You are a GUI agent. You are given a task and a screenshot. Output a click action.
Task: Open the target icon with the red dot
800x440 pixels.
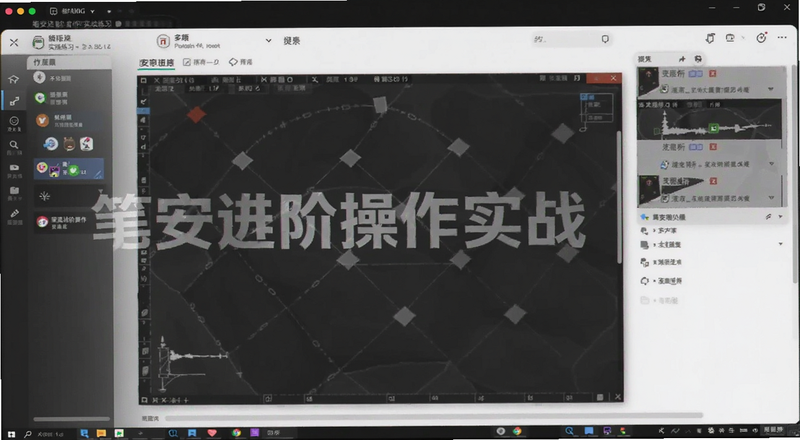coord(761,38)
